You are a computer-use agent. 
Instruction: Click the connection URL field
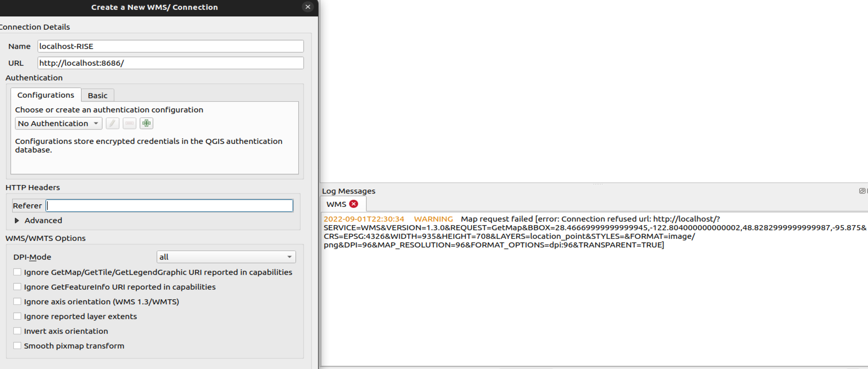point(170,63)
